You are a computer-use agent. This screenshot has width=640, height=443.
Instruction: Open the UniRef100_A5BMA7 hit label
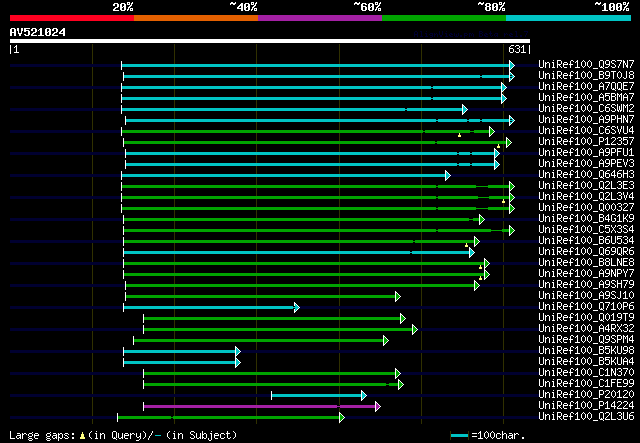pyautogui.click(x=586, y=97)
